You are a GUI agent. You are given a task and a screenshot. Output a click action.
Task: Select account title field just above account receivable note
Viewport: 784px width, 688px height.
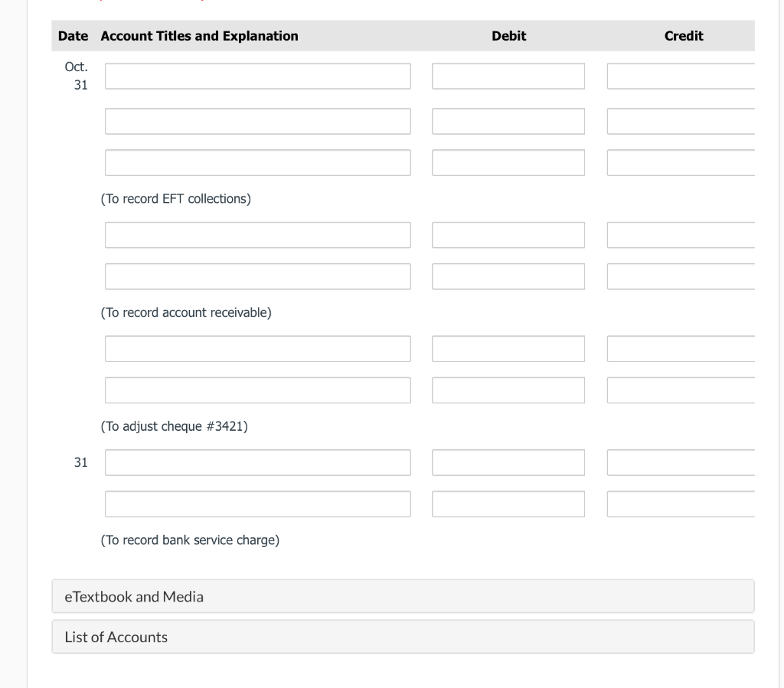click(x=258, y=276)
